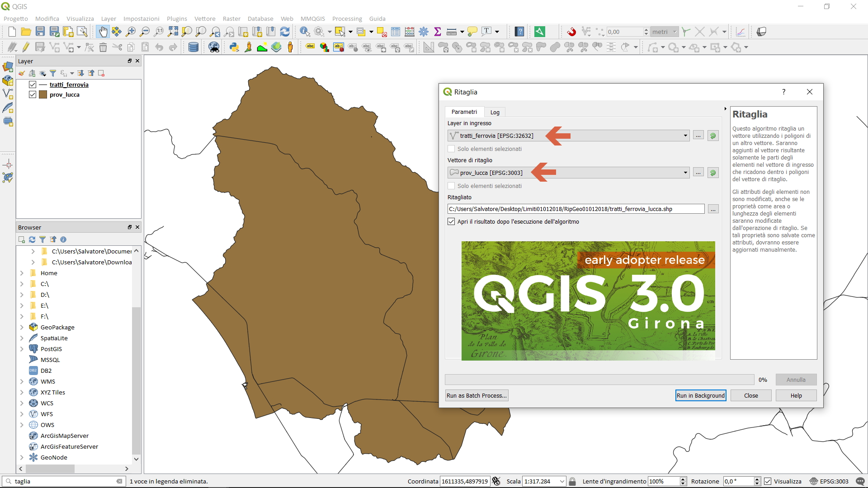Click the Identify Features tool

pyautogui.click(x=305, y=32)
